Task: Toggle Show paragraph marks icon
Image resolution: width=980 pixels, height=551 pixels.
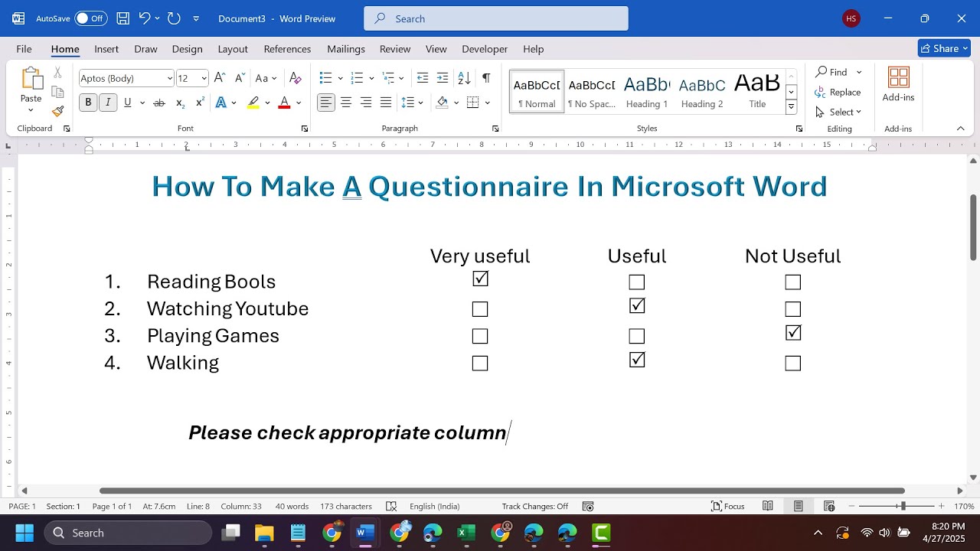Action: coord(486,78)
